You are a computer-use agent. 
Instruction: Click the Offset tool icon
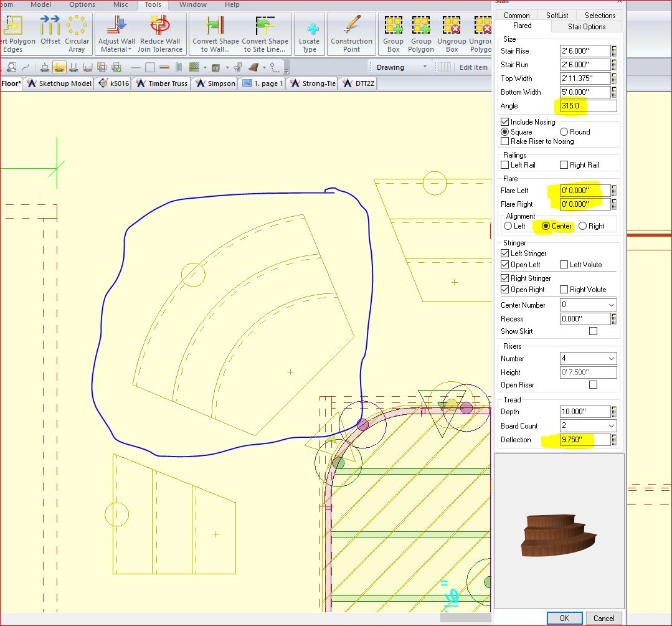50,26
